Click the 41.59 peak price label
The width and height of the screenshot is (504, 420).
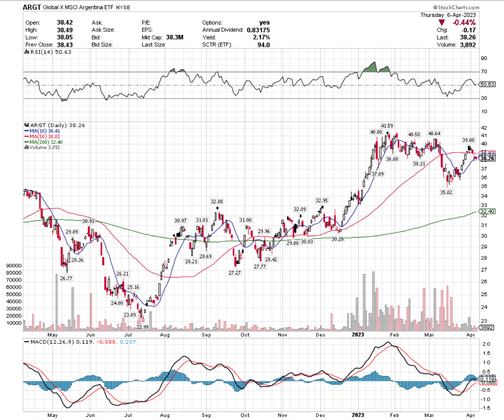click(x=387, y=126)
